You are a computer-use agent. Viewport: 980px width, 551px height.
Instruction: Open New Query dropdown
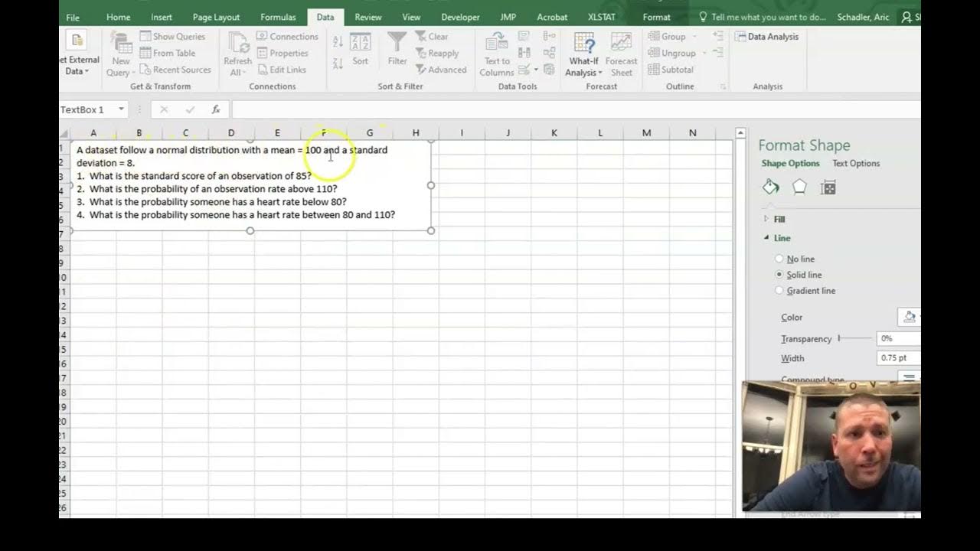tap(120, 55)
